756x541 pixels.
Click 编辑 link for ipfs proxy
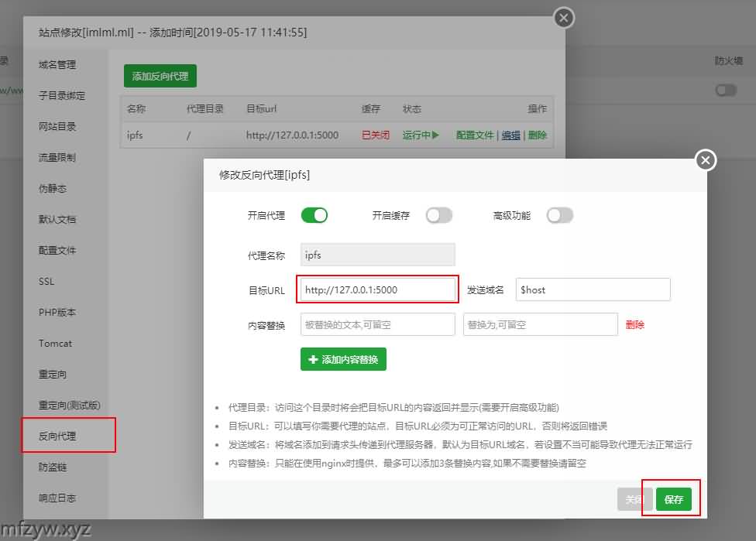pyautogui.click(x=510, y=135)
